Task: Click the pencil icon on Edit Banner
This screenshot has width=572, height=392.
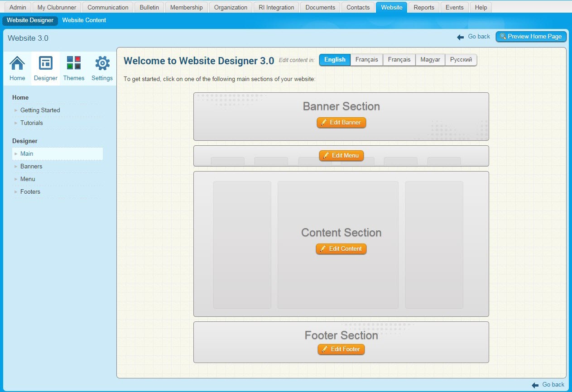Action: 324,123
